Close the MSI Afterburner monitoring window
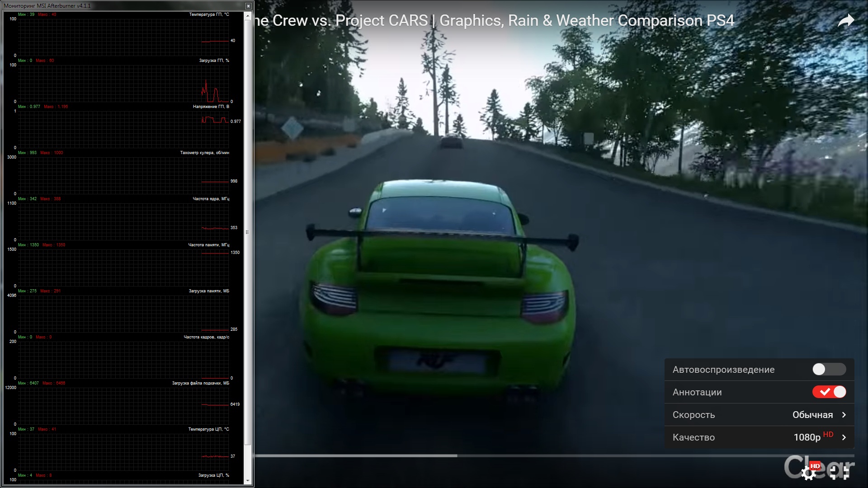Screen dimensions: 868x488 coord(248,6)
